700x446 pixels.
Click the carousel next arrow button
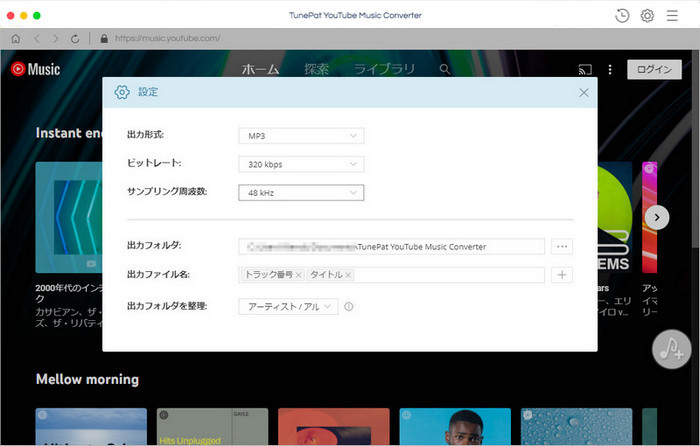657,218
